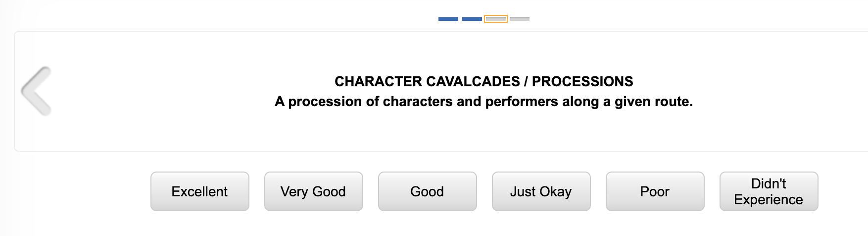
Task: Jump to the second progress step indicator
Action: (x=472, y=19)
